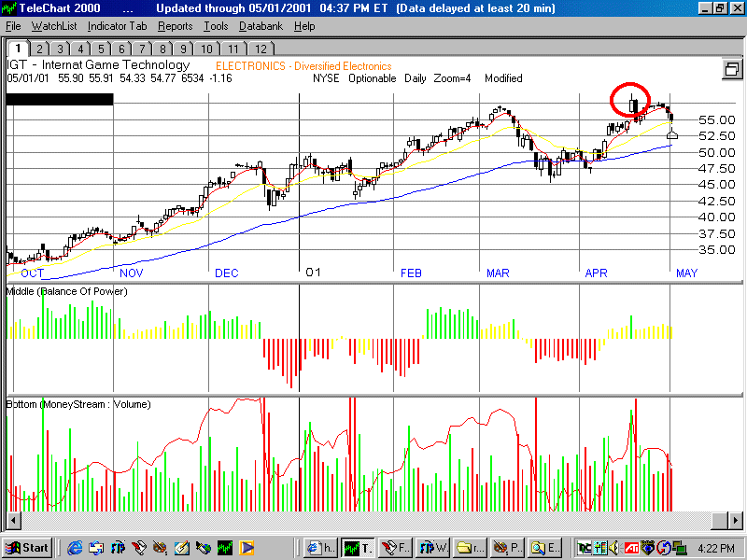
Task: Select indicator tab 4
Action: tap(80, 49)
